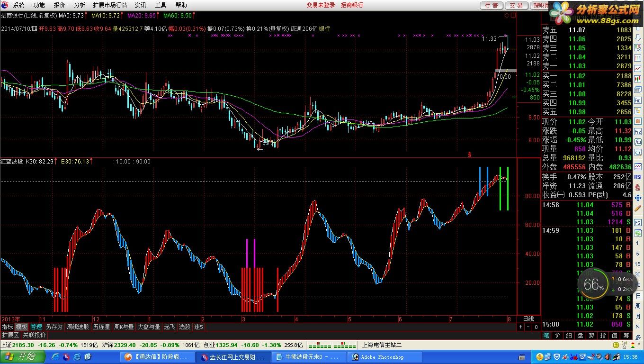Screen dimensions: 644x364
Task: Select the 五连星 template tab
Action: [x=101, y=327]
